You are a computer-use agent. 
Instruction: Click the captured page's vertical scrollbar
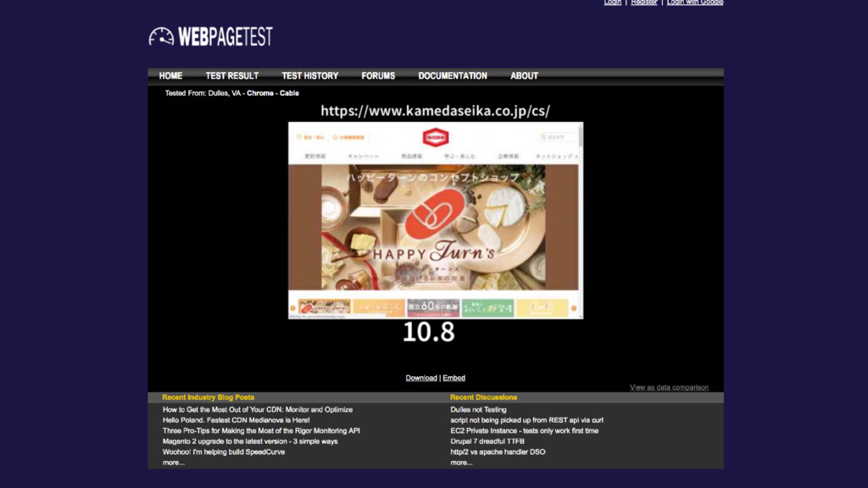[581, 220]
